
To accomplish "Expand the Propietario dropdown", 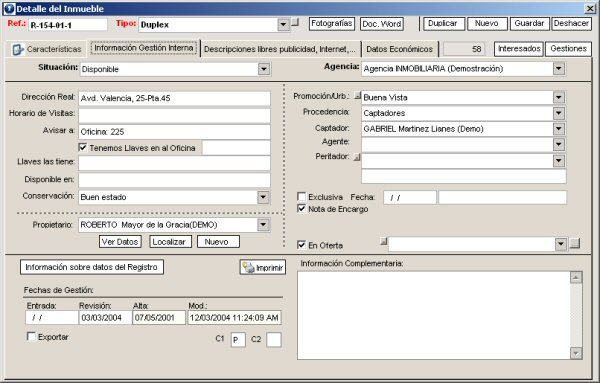I will click(x=263, y=225).
